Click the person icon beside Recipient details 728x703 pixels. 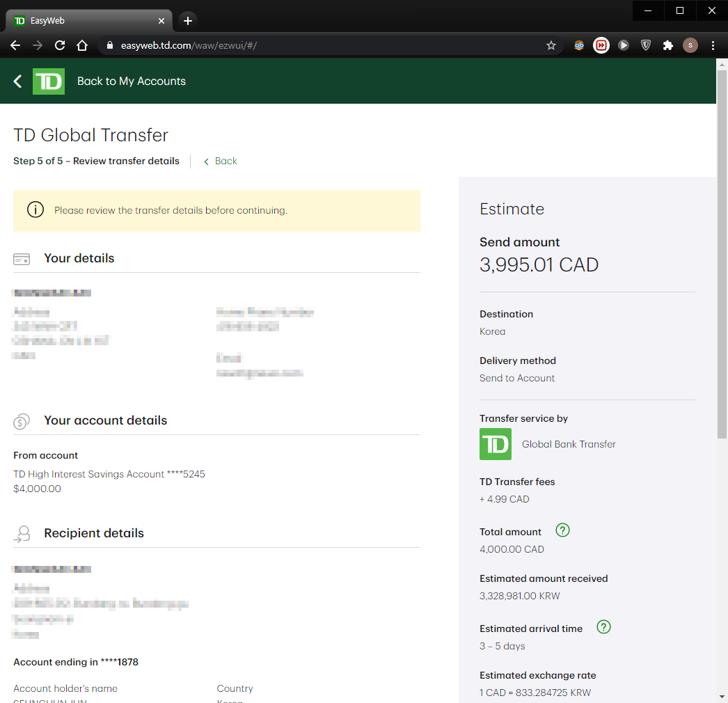point(22,534)
